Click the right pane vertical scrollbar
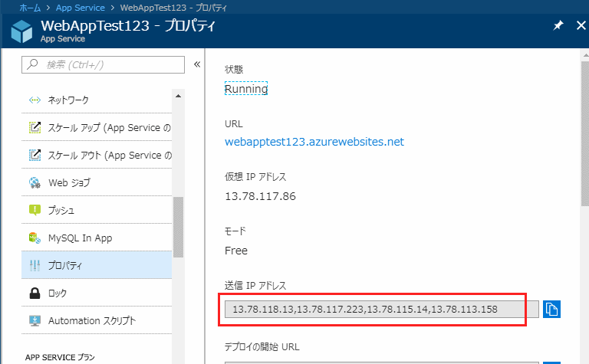 tap(585, 134)
